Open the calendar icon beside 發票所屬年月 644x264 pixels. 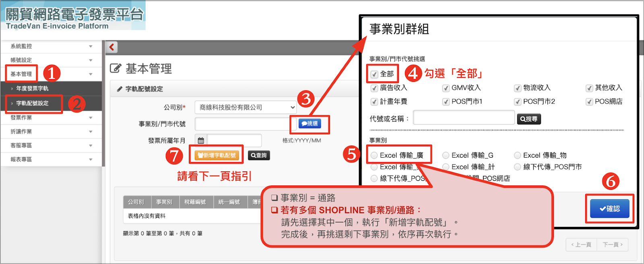pos(201,140)
